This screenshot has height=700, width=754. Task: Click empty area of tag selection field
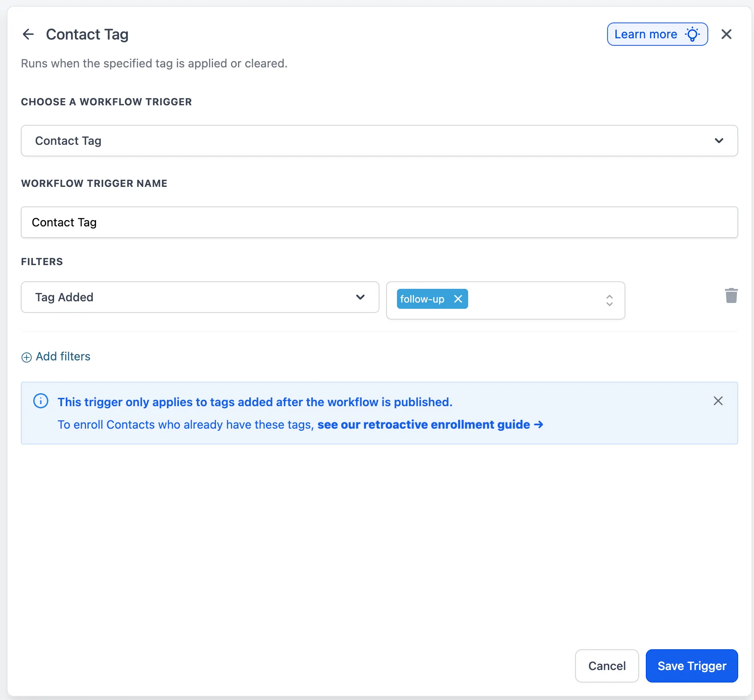point(533,300)
